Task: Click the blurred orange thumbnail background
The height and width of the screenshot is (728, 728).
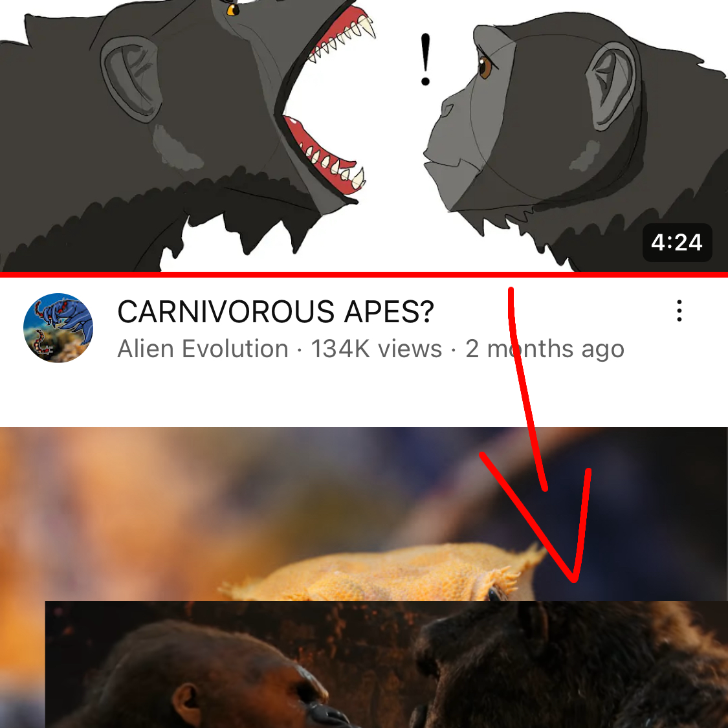Action: click(139, 511)
